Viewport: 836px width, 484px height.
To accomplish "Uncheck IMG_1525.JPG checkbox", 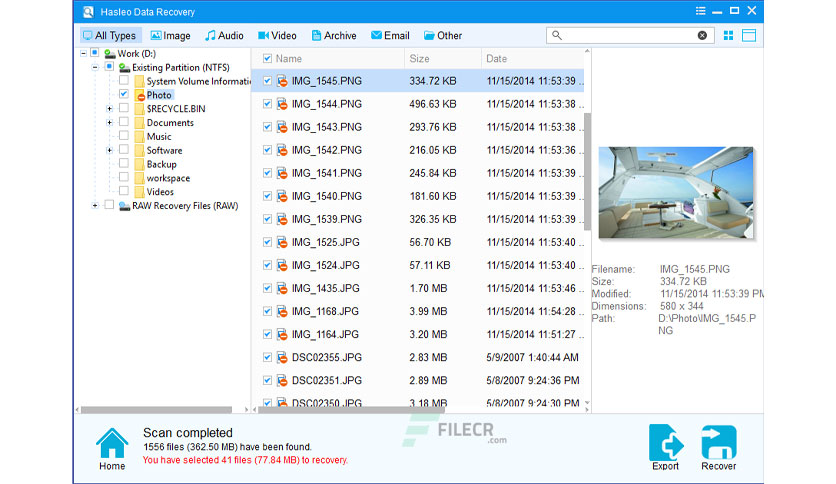I will click(x=268, y=242).
